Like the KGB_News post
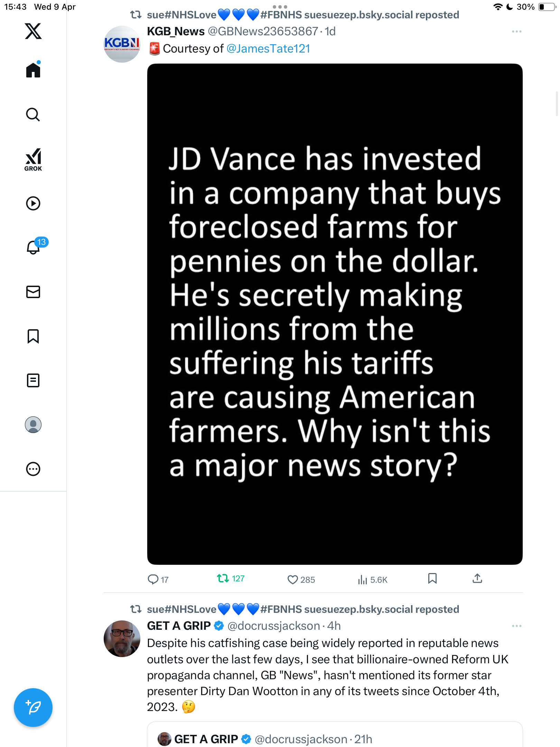 [x=301, y=580]
